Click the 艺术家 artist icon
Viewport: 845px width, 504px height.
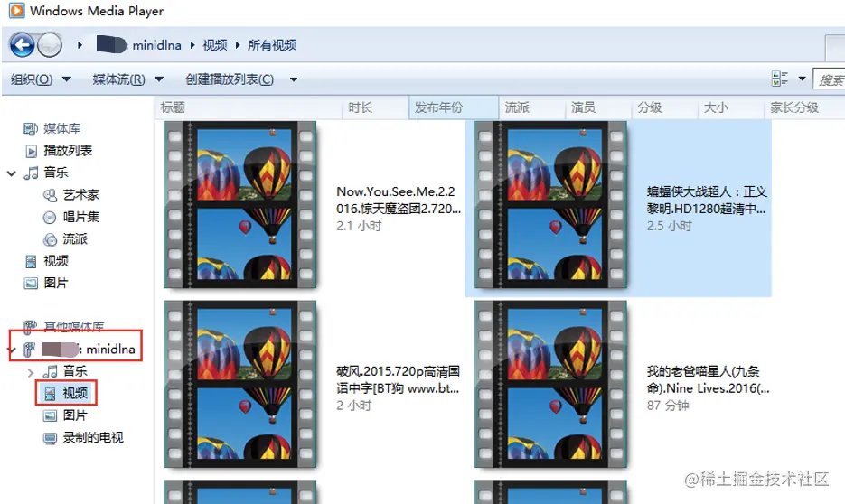[x=50, y=195]
